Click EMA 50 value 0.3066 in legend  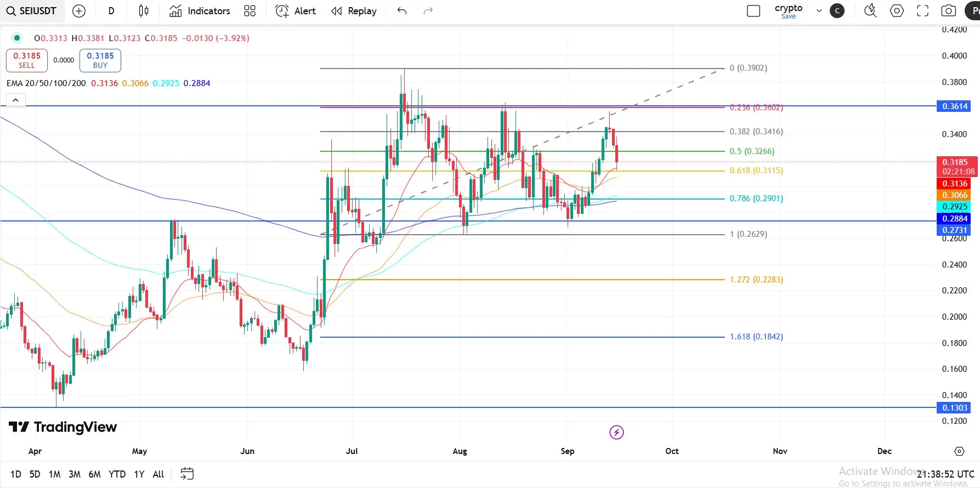point(135,83)
